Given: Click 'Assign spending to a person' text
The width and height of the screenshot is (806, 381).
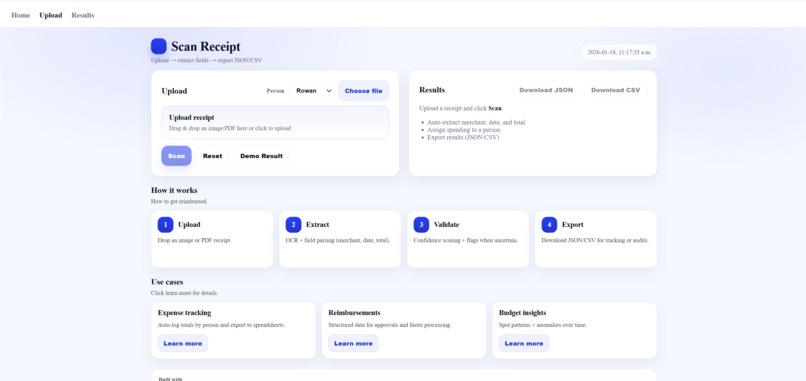Looking at the screenshot, I should (x=464, y=130).
